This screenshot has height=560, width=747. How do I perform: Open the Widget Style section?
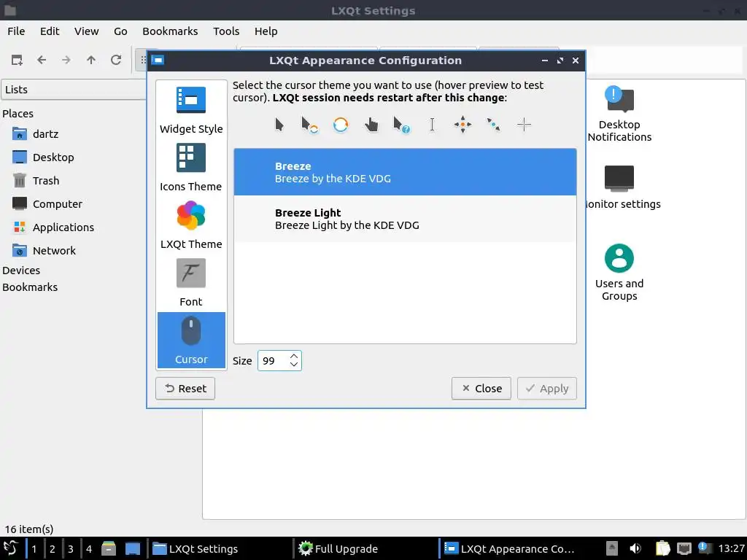coord(191,110)
